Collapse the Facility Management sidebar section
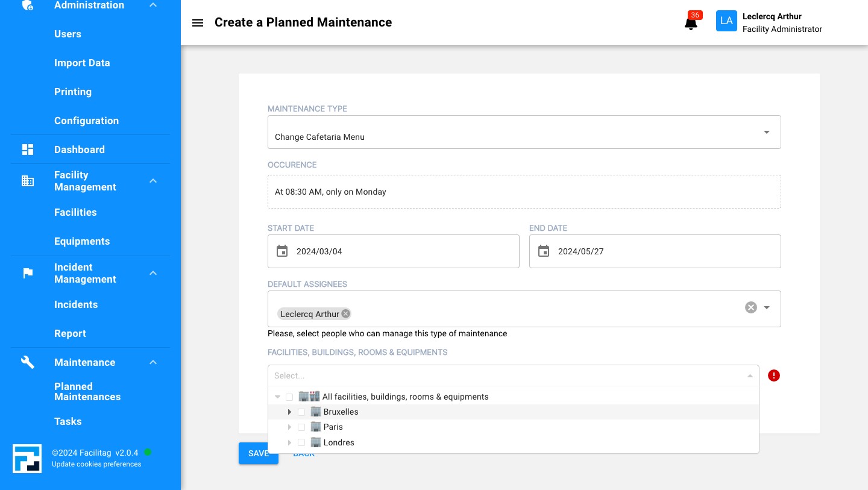 (153, 181)
